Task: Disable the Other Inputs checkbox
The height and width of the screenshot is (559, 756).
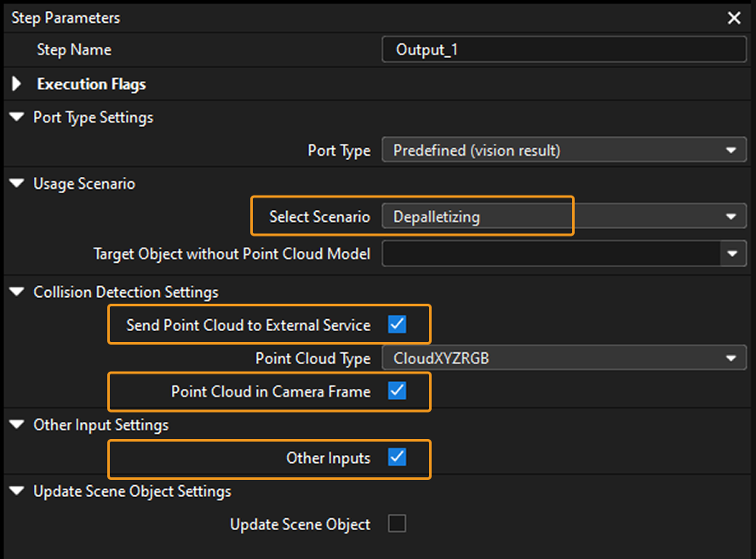Action: 397,458
